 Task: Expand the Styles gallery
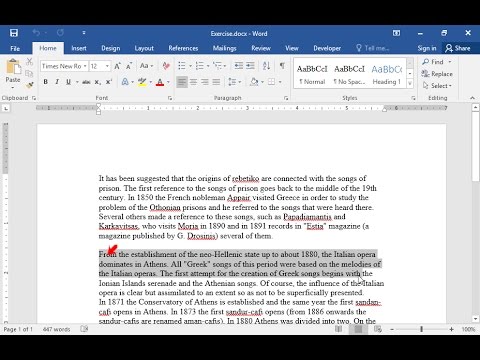[410, 83]
